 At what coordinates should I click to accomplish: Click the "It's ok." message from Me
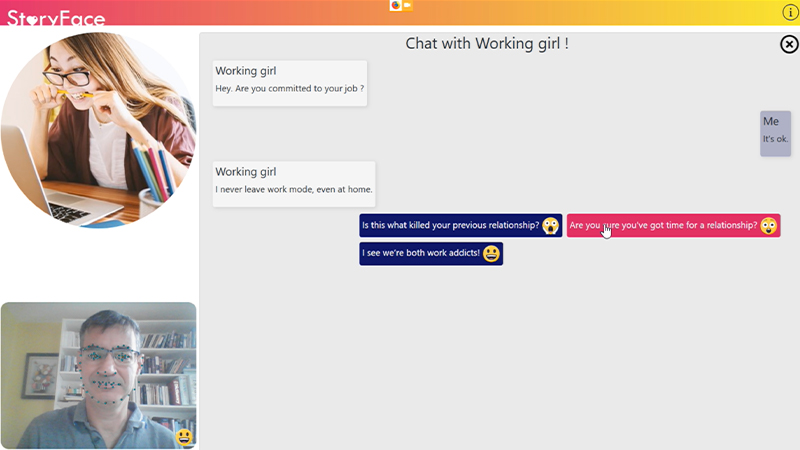[x=775, y=139]
